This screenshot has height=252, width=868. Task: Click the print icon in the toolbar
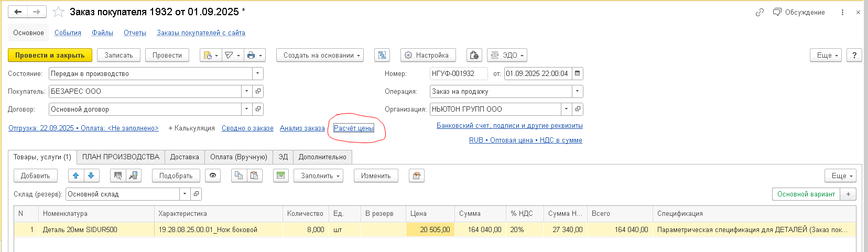[251, 55]
